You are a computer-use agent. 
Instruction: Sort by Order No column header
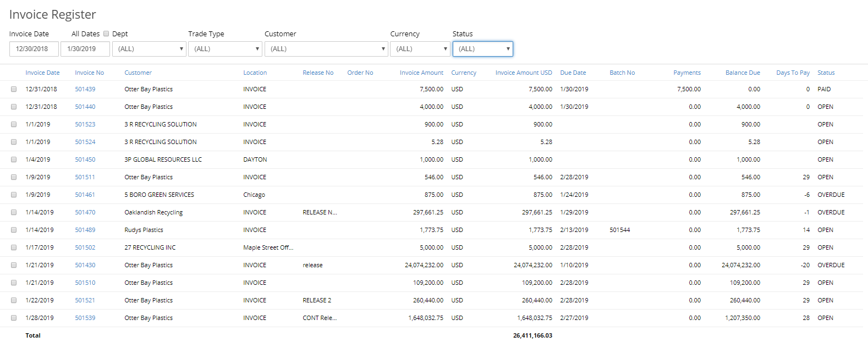point(360,73)
